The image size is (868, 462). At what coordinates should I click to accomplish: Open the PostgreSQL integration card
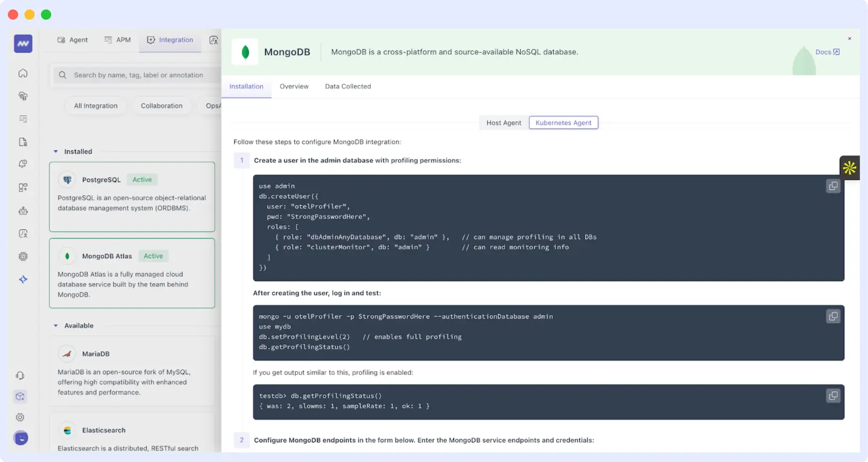(x=132, y=197)
